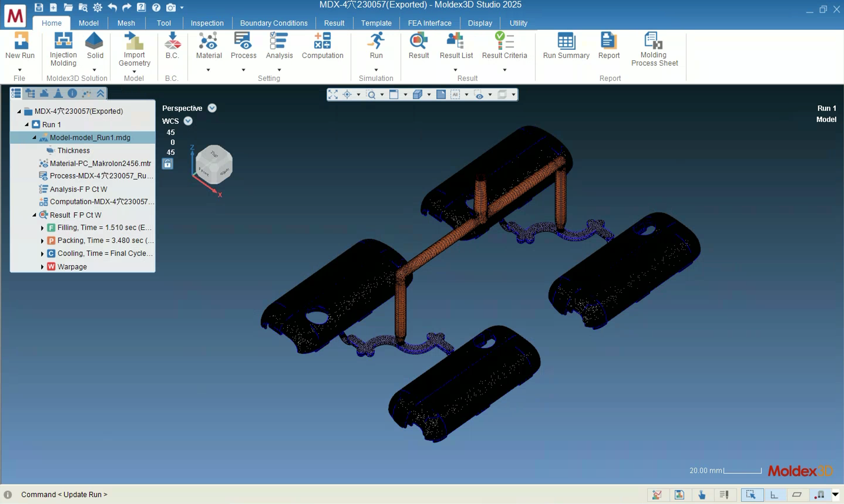Expand the Filling, Time = 1.510 sec result
The width and height of the screenshot is (844, 504).
pos(42,228)
